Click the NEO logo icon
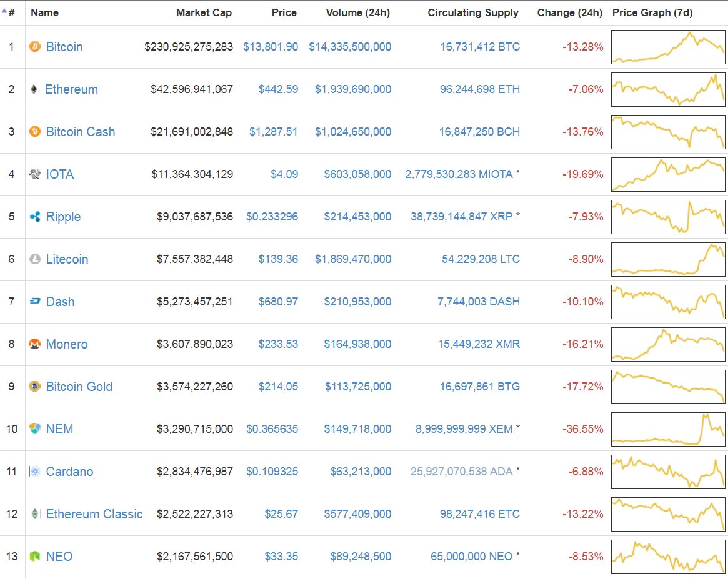This screenshot has height=579, width=728. (x=35, y=557)
